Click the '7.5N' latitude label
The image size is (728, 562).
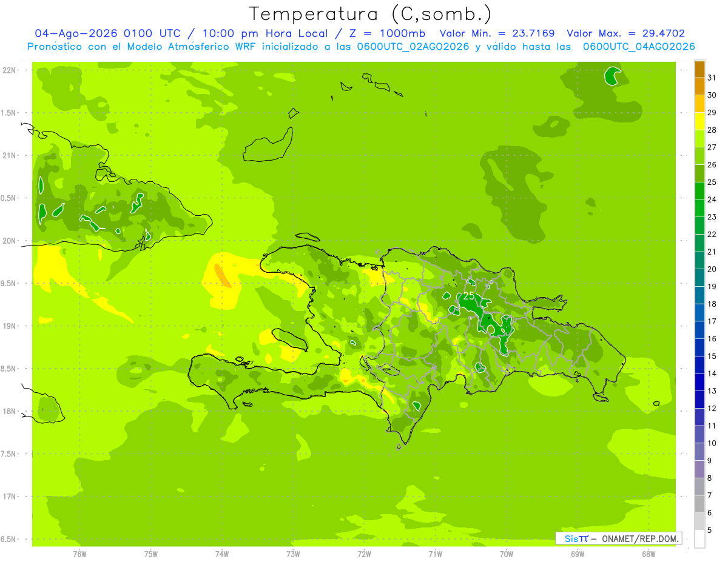pyautogui.click(x=8, y=454)
